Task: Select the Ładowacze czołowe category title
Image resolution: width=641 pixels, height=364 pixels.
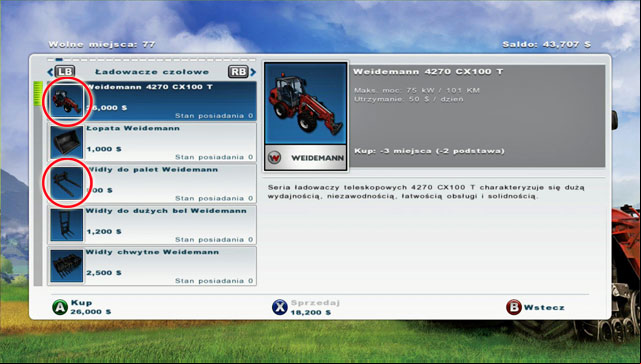Action: (x=152, y=72)
